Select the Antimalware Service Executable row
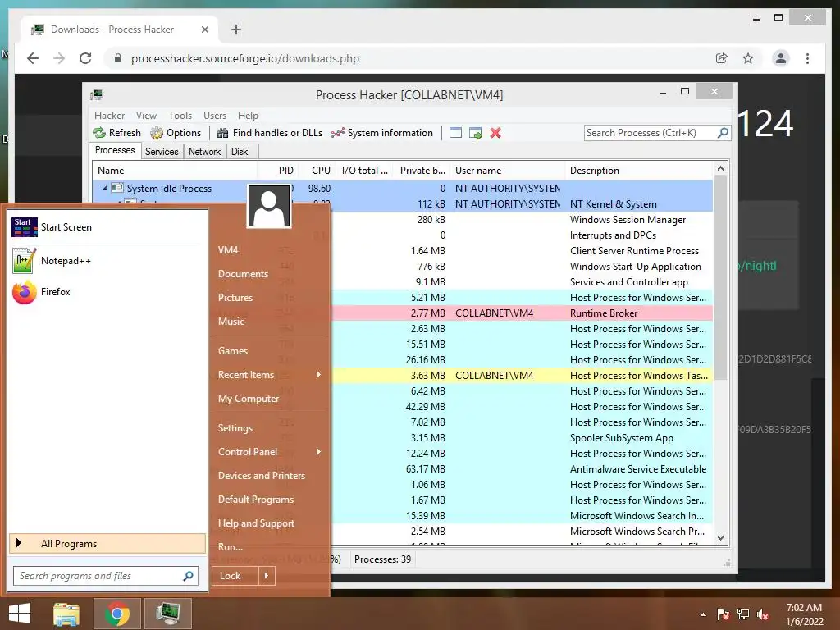Image resolution: width=840 pixels, height=630 pixels. pyautogui.click(x=523, y=468)
